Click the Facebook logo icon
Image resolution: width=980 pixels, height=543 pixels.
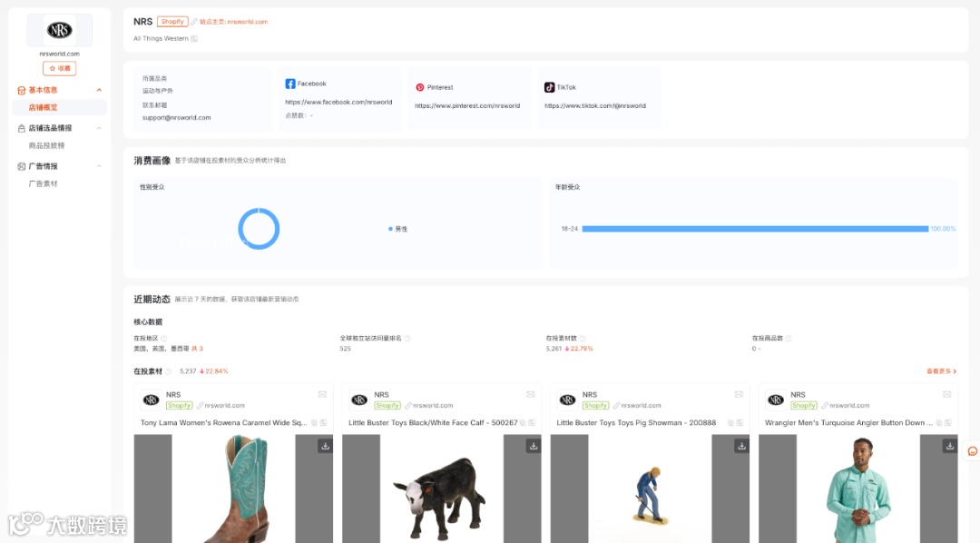[x=290, y=84]
